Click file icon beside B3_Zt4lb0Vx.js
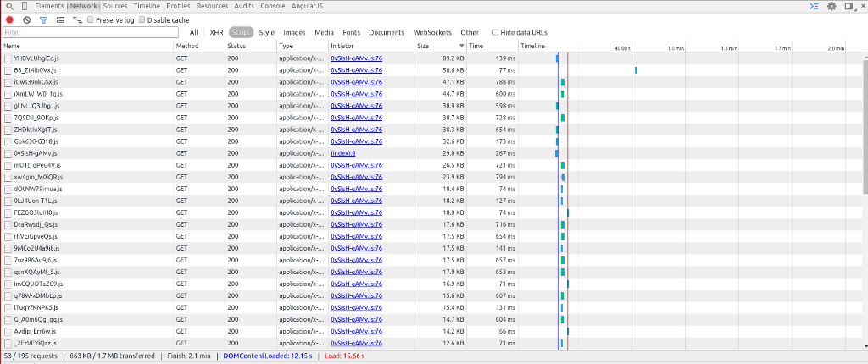This screenshot has height=364, width=868. tap(8, 70)
